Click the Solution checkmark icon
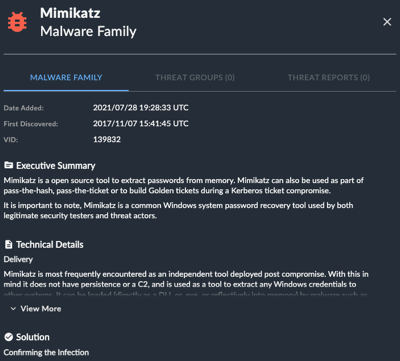The image size is (400, 361). pyautogui.click(x=9, y=337)
